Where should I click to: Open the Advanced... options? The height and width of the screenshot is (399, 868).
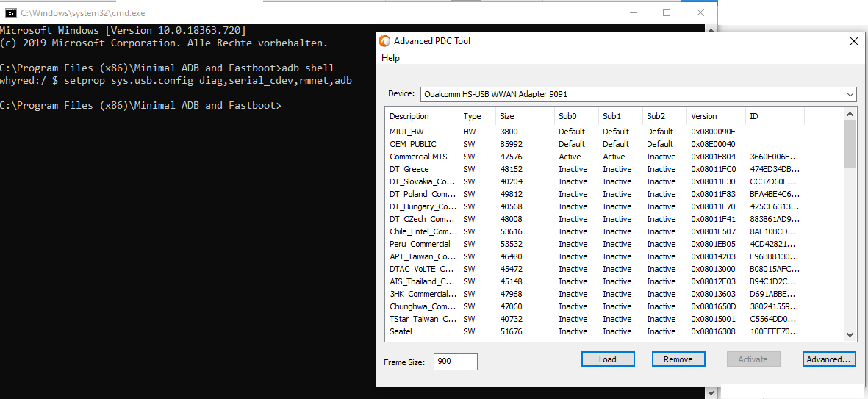pyautogui.click(x=828, y=359)
